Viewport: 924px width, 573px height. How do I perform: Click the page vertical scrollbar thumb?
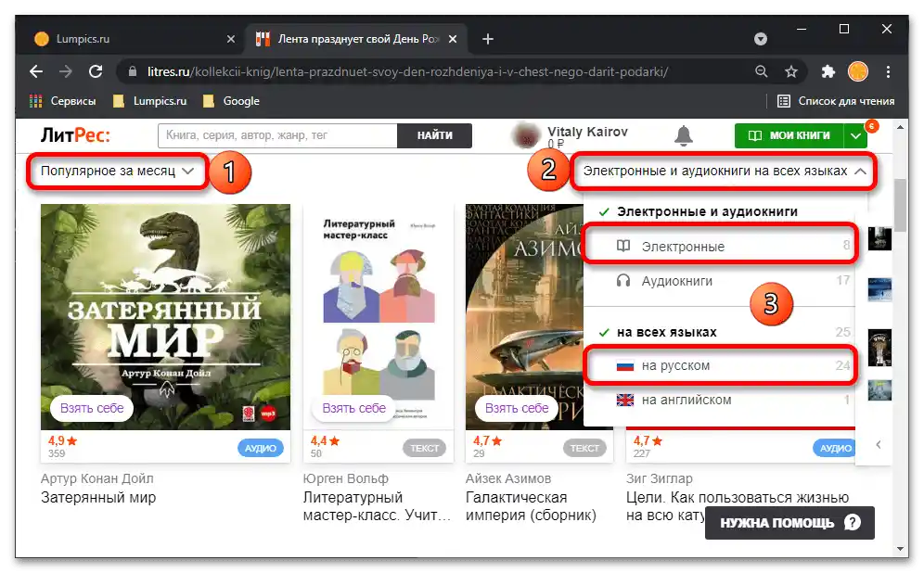(900, 206)
